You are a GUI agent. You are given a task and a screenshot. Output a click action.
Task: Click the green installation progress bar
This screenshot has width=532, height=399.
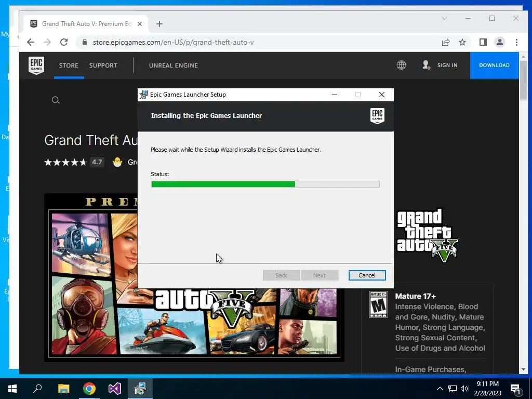click(x=265, y=184)
